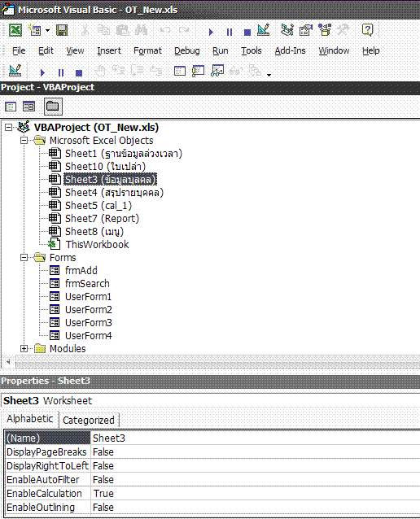This screenshot has height=519, width=420.
Task: Open debug toolbar options arrow
Action: pyautogui.click(x=269, y=75)
